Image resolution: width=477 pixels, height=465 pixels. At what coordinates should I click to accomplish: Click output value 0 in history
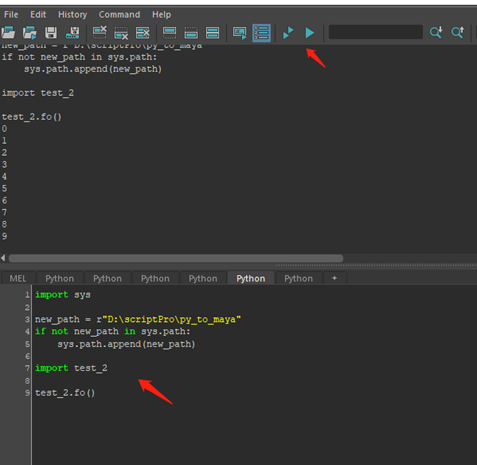click(x=4, y=129)
